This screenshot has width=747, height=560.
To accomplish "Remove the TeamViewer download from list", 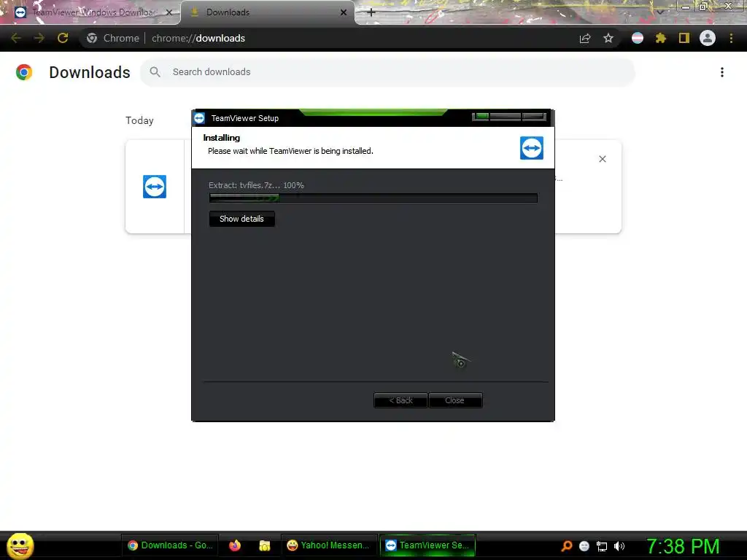I will click(x=603, y=159).
